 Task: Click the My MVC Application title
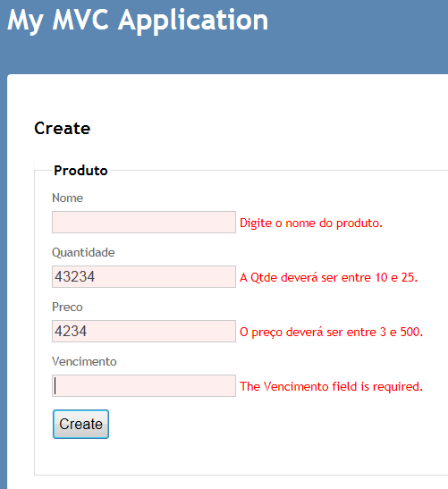[138, 21]
